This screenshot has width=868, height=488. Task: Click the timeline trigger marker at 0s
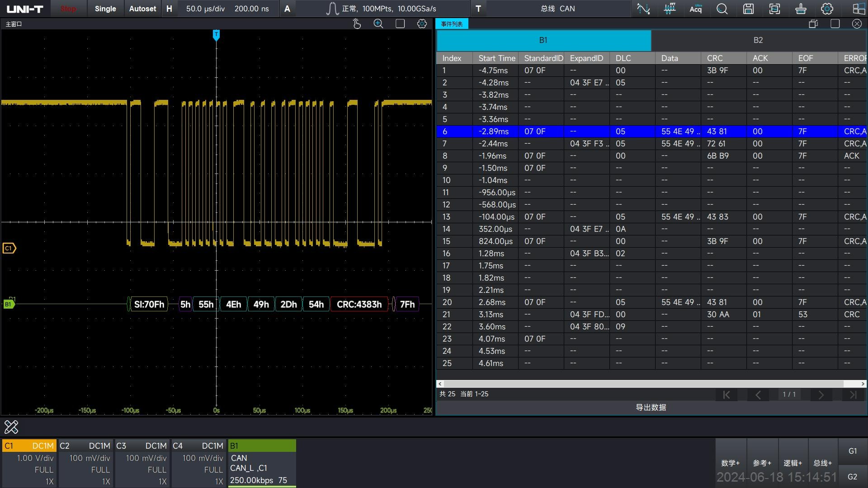coord(217,34)
